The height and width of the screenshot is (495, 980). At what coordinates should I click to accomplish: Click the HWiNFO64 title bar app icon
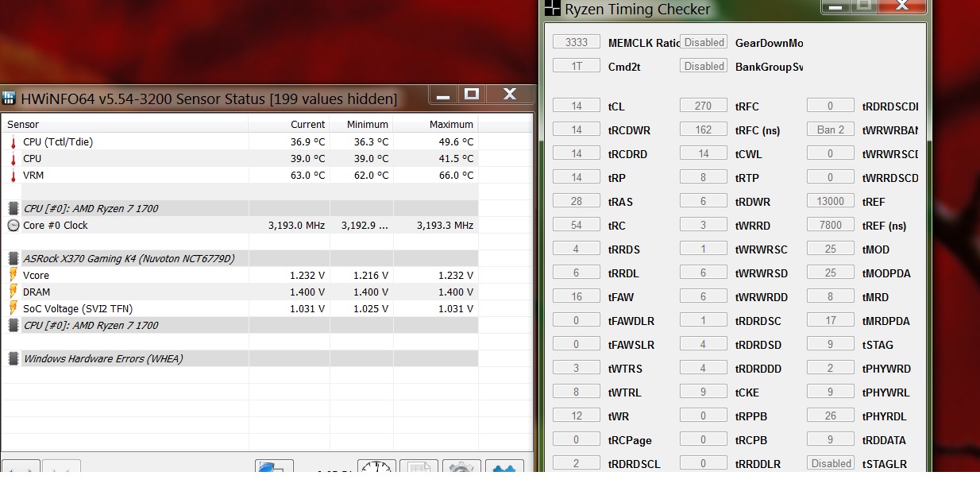click(x=9, y=99)
